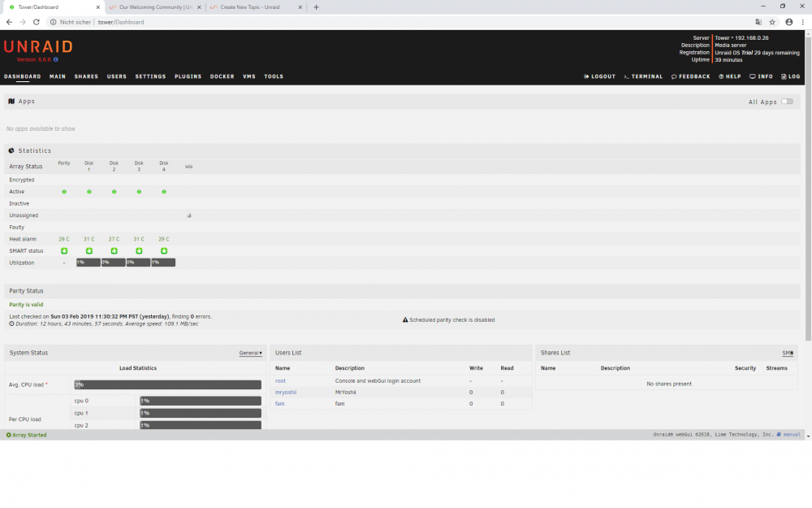Click the Disk 2 SMART status icon
Screen dimensions: 812x508
(114, 251)
